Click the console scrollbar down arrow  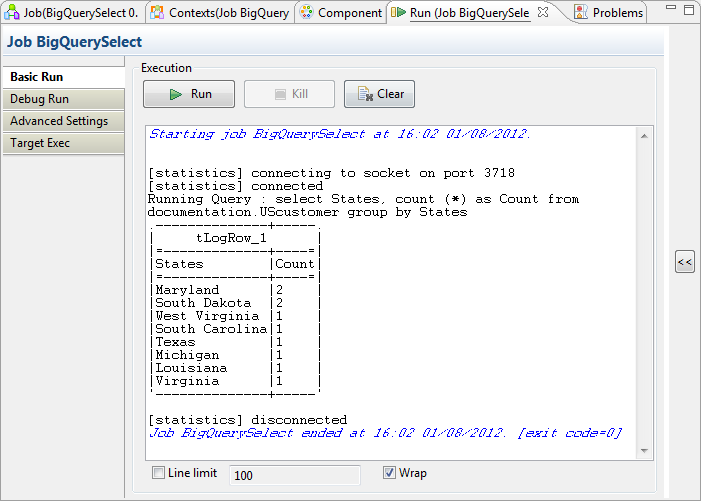point(644,450)
